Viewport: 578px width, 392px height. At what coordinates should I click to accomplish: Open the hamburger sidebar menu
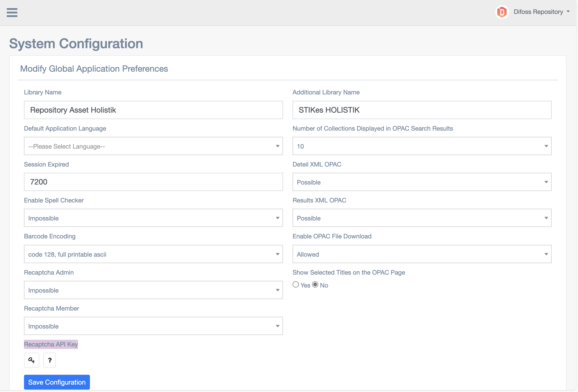12,12
